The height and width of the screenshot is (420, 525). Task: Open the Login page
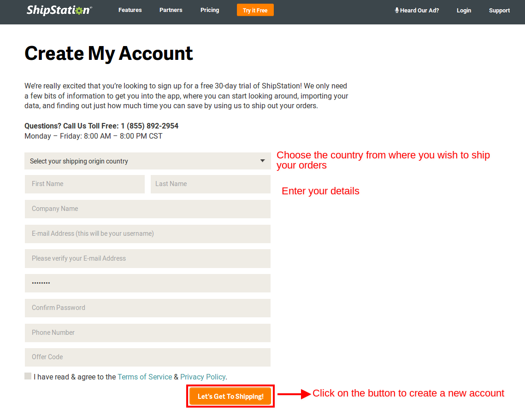(464, 11)
